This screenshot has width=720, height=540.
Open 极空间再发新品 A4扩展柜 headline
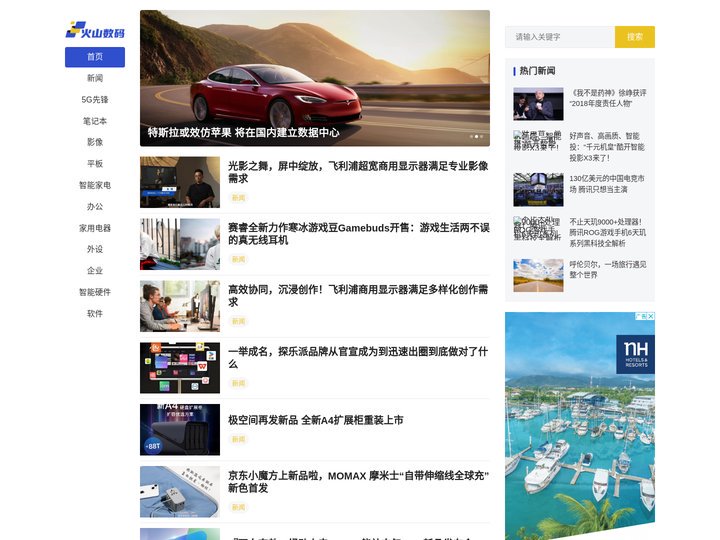[315, 420]
